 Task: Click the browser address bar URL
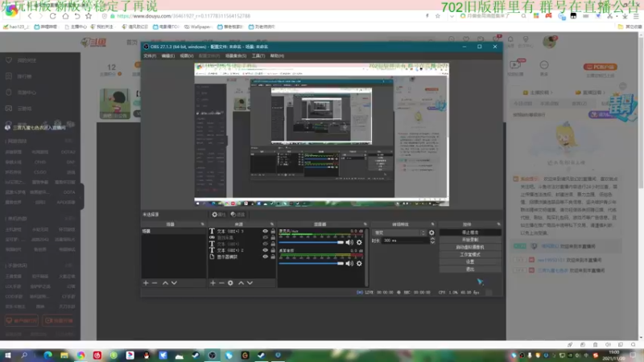coord(184,16)
